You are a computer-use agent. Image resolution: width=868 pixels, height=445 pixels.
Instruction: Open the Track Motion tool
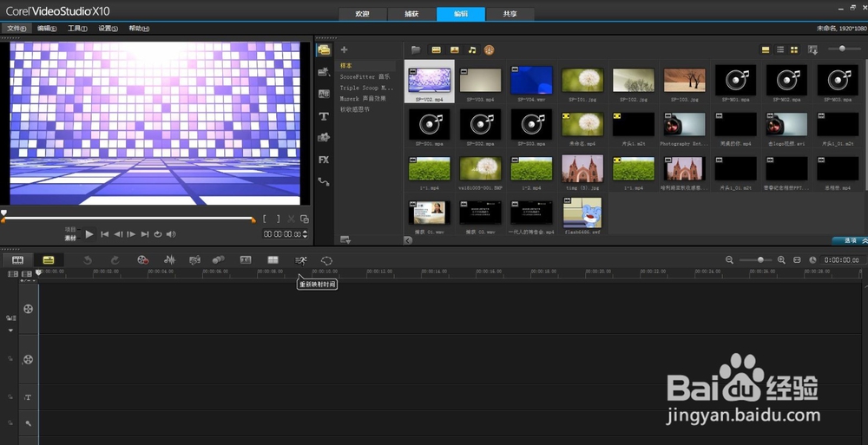click(x=219, y=260)
